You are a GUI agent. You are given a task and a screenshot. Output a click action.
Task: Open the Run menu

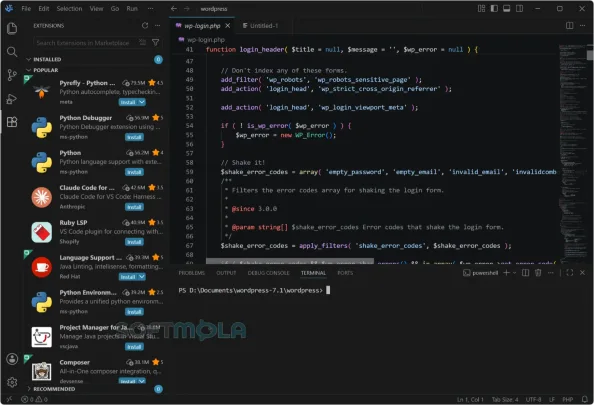click(x=132, y=8)
